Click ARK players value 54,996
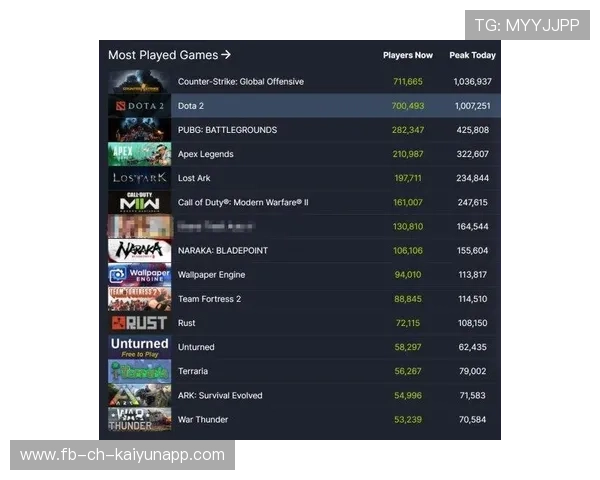The width and height of the screenshot is (600, 480). (408, 395)
